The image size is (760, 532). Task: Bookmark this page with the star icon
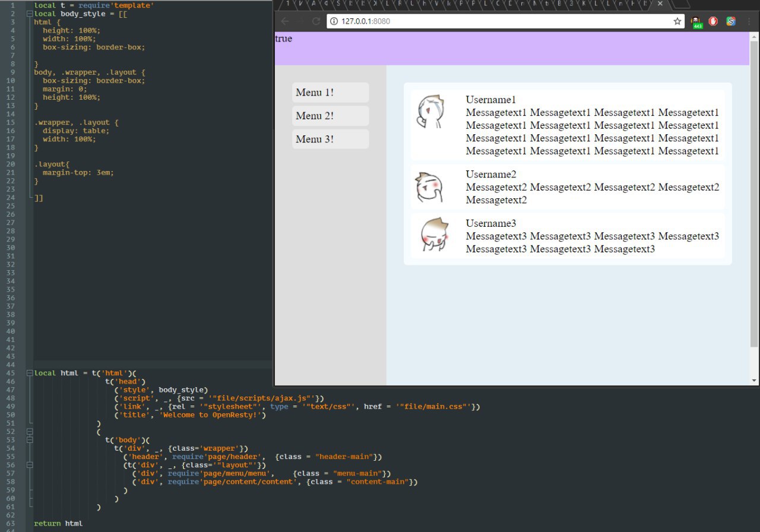click(x=677, y=21)
